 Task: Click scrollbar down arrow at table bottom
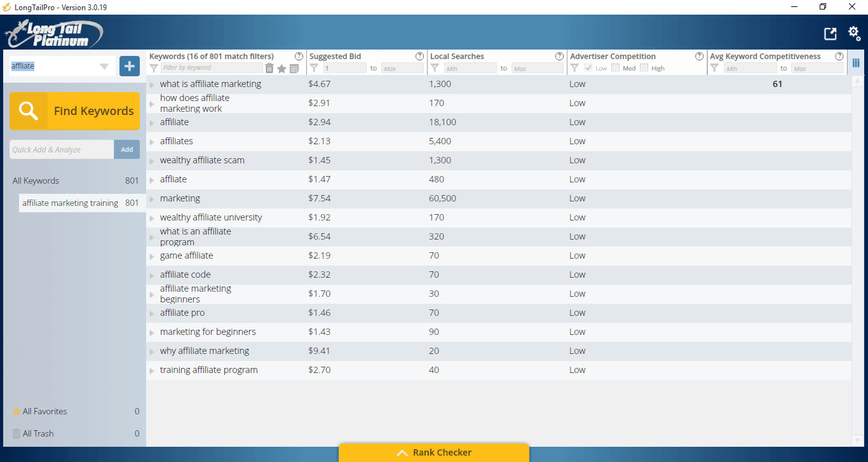[857, 440]
